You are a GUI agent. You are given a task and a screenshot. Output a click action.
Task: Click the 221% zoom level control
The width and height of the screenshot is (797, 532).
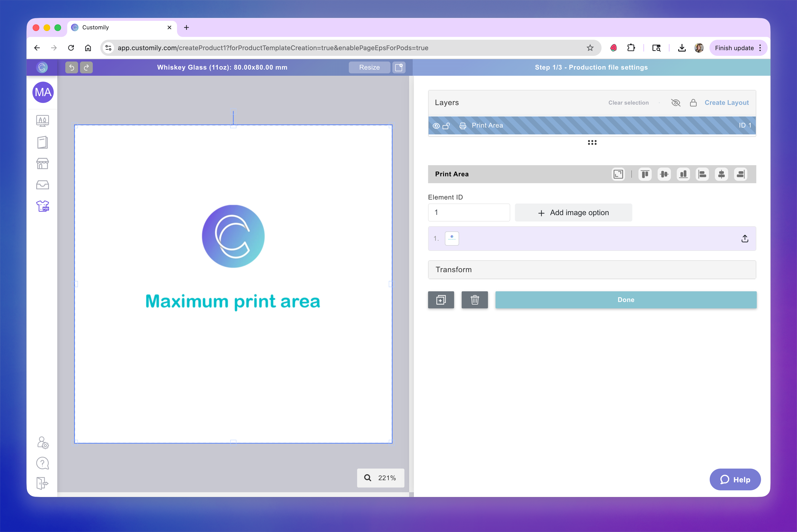380,478
